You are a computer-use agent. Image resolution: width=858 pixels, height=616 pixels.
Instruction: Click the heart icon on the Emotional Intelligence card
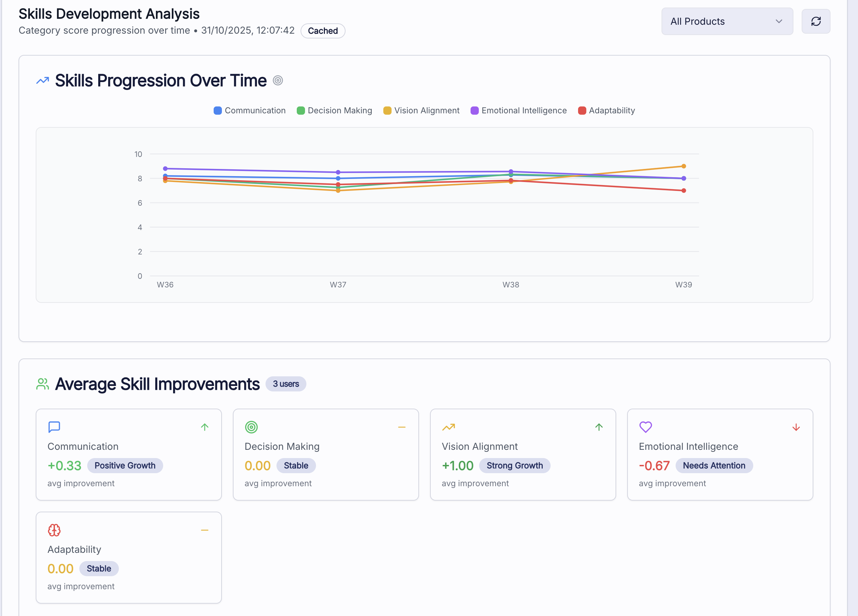645,427
